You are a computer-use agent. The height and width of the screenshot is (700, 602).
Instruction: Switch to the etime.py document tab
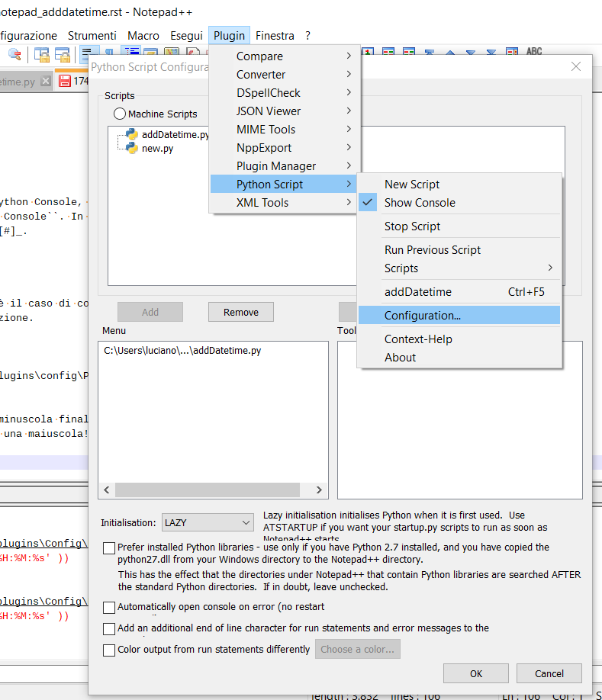[x=18, y=82]
